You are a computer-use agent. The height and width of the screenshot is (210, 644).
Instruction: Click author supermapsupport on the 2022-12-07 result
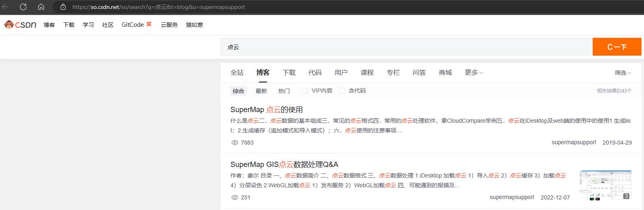(512, 197)
